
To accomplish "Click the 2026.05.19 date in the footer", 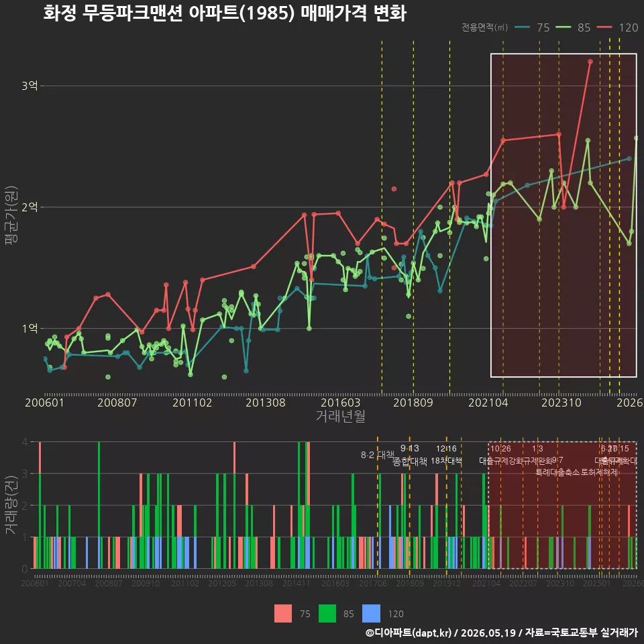I will (488, 633).
